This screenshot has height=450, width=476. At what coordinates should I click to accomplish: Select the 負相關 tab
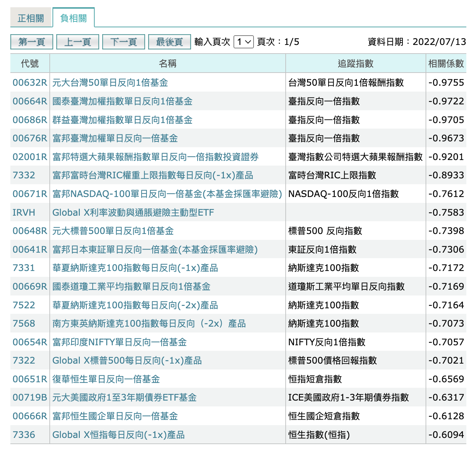click(x=73, y=18)
